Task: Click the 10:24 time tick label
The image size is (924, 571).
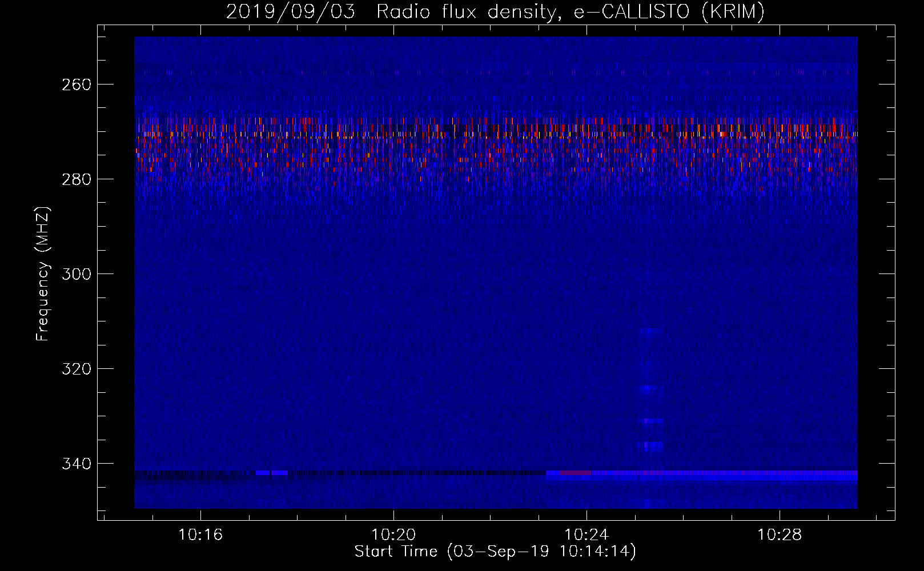Action: (586, 535)
